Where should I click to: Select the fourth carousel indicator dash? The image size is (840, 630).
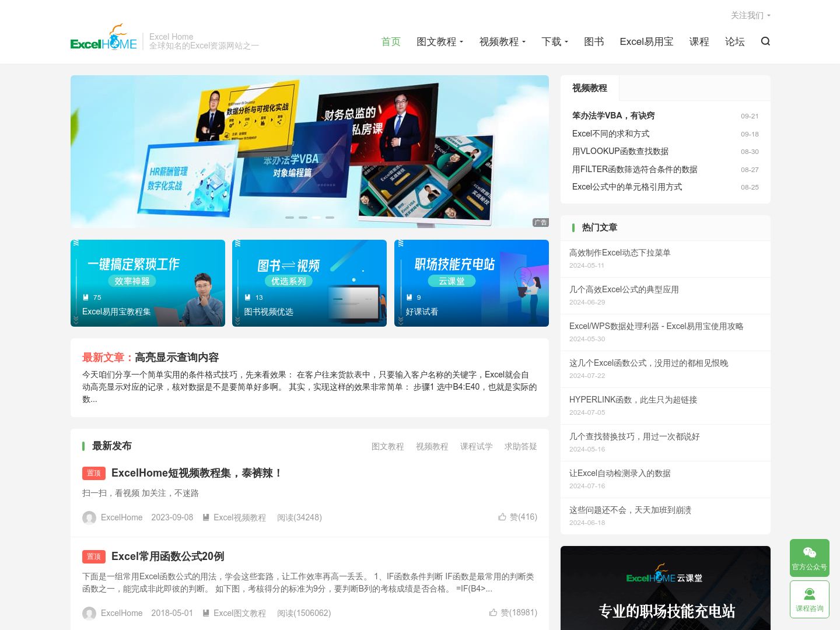pyautogui.click(x=330, y=217)
